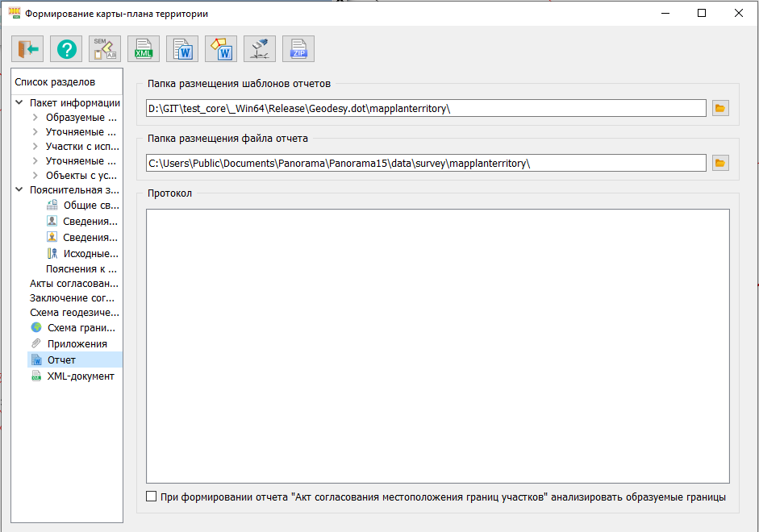
Task: Browse for the report file folder
Action: click(720, 163)
